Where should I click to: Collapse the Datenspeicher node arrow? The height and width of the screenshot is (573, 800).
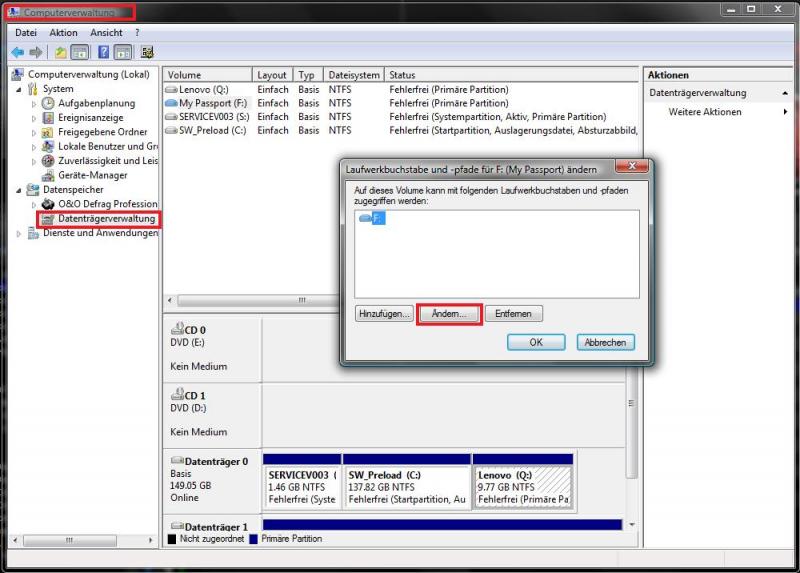(x=19, y=190)
